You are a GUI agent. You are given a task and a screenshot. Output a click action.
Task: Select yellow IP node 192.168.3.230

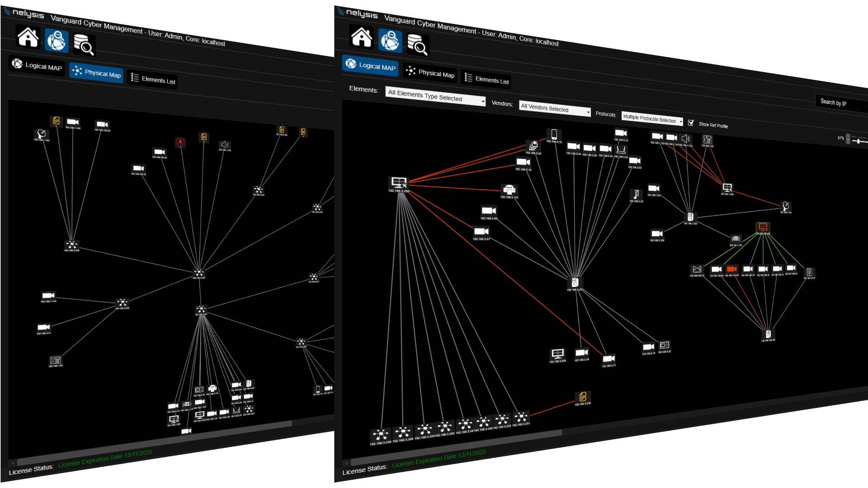pos(582,399)
